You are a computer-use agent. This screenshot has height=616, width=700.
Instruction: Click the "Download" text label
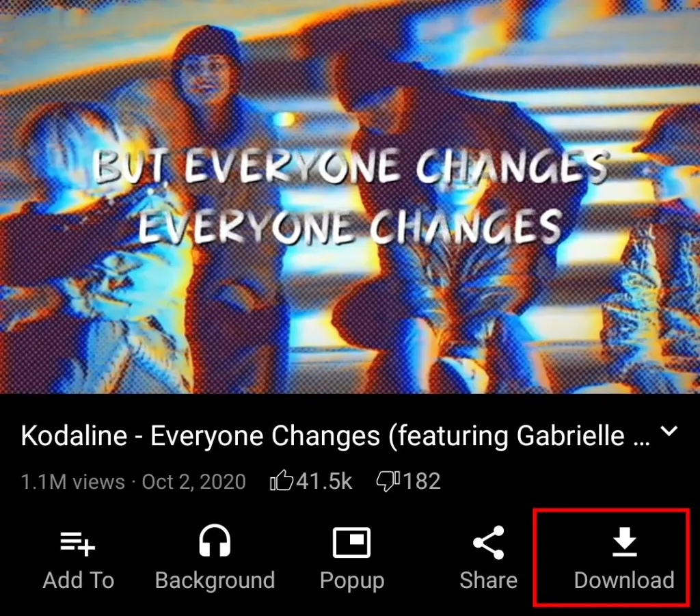[624, 580]
